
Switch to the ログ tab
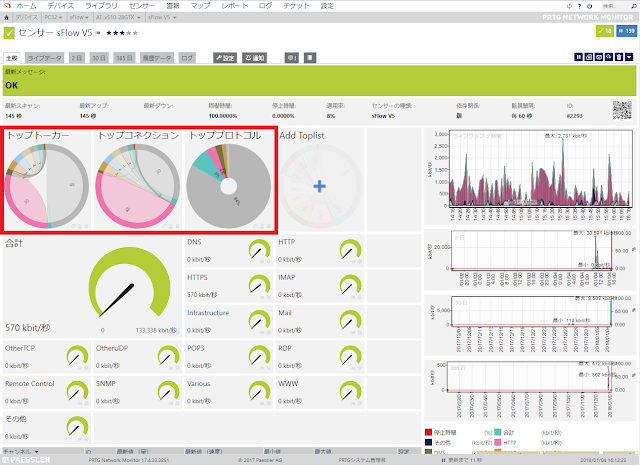click(x=187, y=58)
